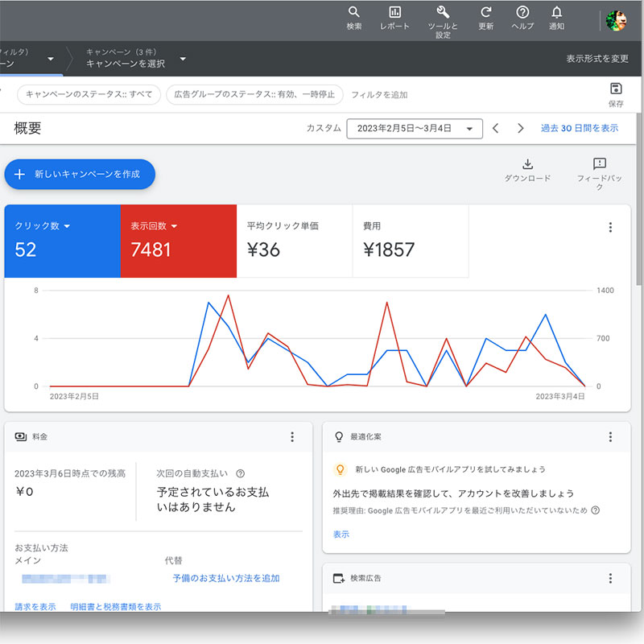This screenshot has width=644, height=644.
Task: Open notifications bell icon
Action: [556, 12]
